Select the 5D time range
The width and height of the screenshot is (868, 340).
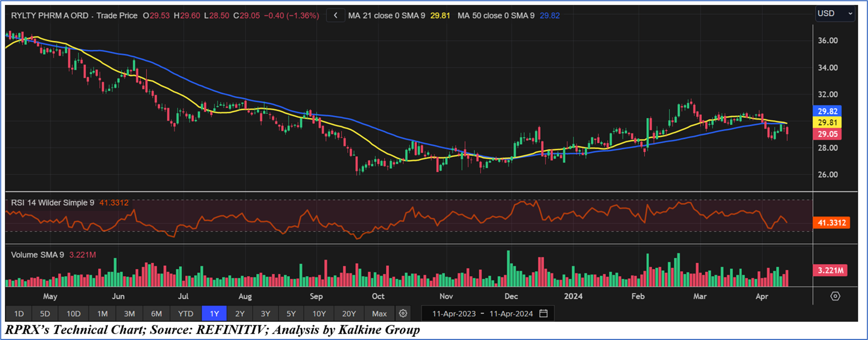point(45,314)
